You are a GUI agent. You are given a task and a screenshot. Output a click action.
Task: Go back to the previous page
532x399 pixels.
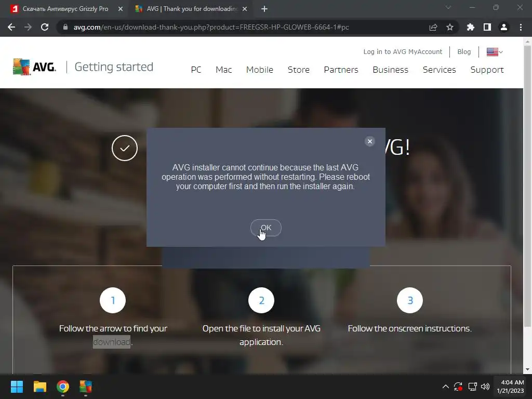[11, 27]
